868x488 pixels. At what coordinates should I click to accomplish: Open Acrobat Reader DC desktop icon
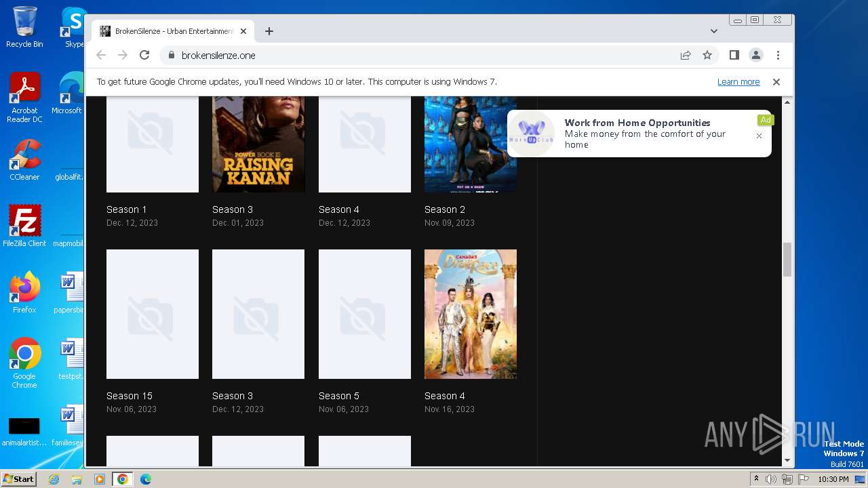pos(24,98)
